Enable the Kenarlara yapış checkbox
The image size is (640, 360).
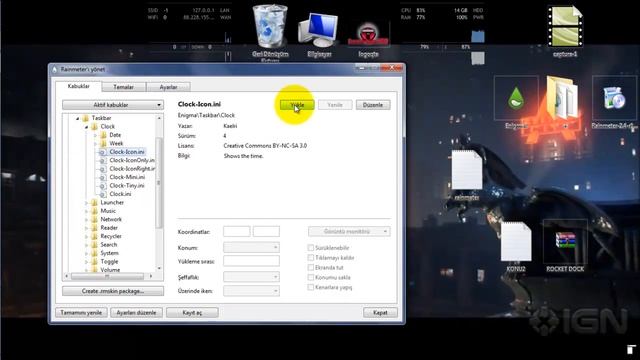click(311, 287)
